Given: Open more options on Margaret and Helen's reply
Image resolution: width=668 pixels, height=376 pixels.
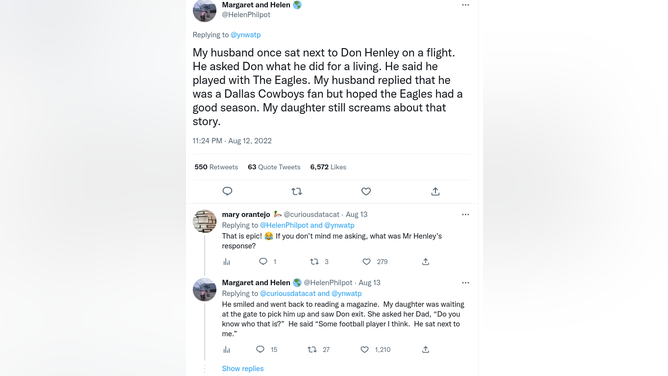Looking at the screenshot, I should pos(465,283).
